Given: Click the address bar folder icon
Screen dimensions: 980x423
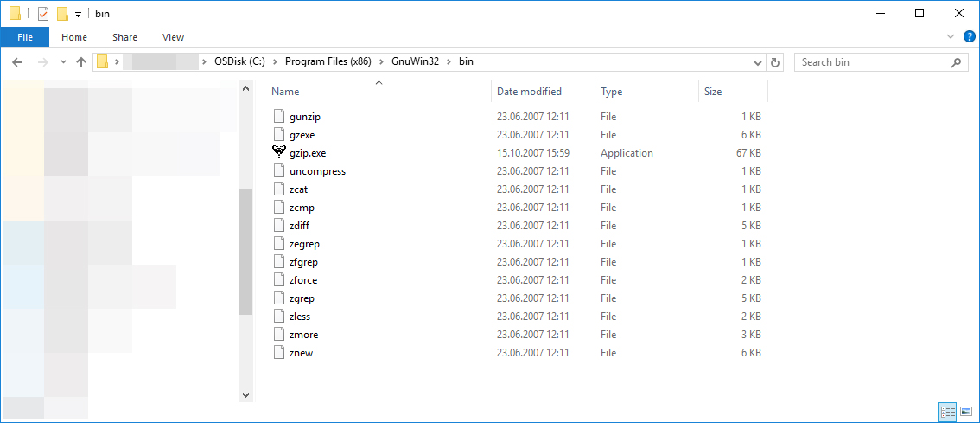Looking at the screenshot, I should (102, 61).
